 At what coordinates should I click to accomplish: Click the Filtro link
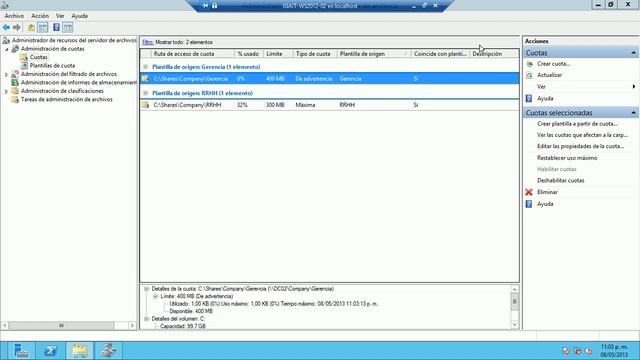[148, 42]
